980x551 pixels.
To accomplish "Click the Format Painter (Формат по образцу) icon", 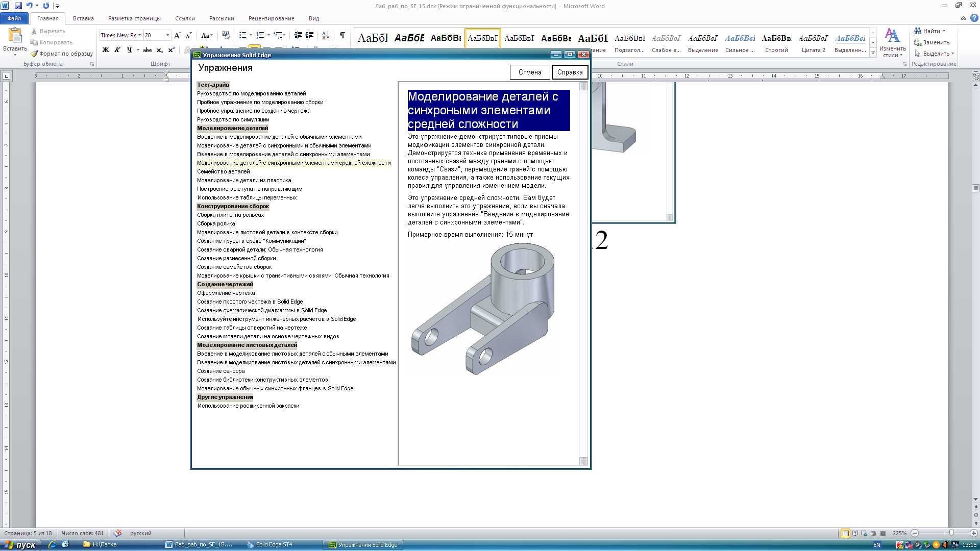I will (34, 54).
